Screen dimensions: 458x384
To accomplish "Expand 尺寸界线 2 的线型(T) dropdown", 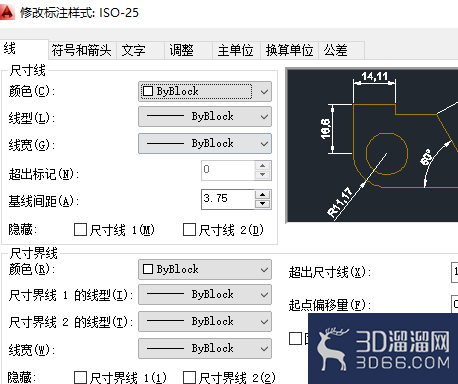I will tap(205, 321).
